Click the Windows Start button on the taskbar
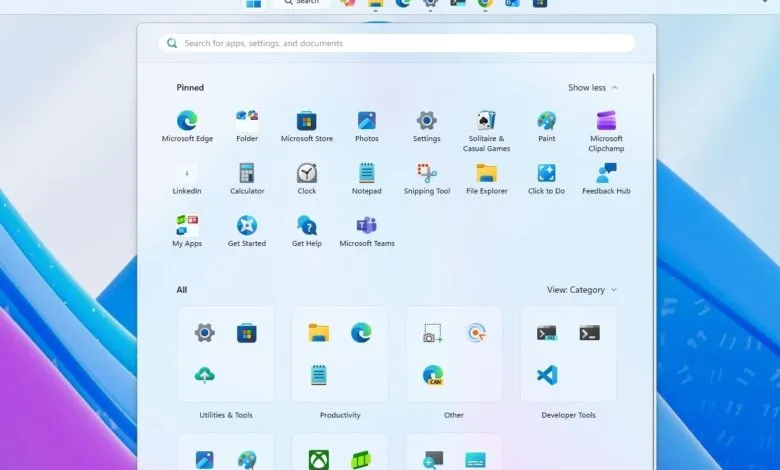 click(x=254, y=3)
